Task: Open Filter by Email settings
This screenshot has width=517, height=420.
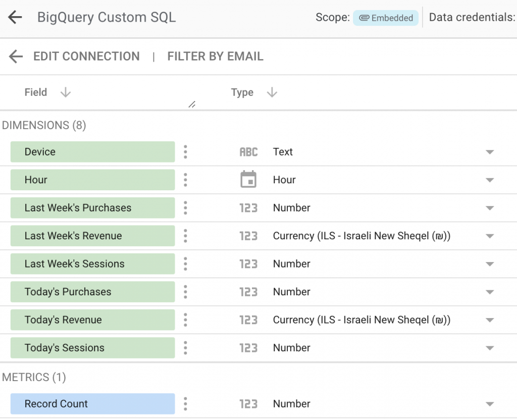Action: click(215, 57)
